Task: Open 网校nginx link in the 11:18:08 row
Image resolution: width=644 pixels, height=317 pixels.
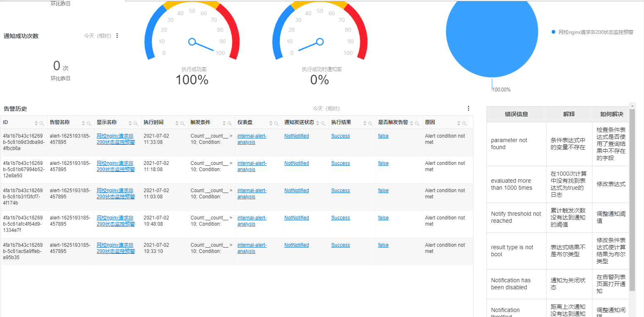Action: coord(115,166)
